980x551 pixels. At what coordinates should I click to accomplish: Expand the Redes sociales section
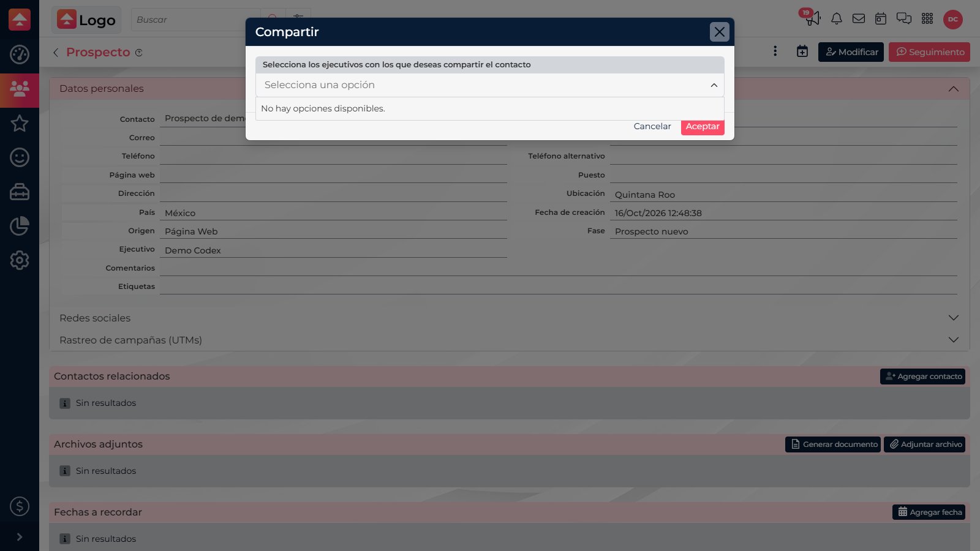click(x=954, y=318)
